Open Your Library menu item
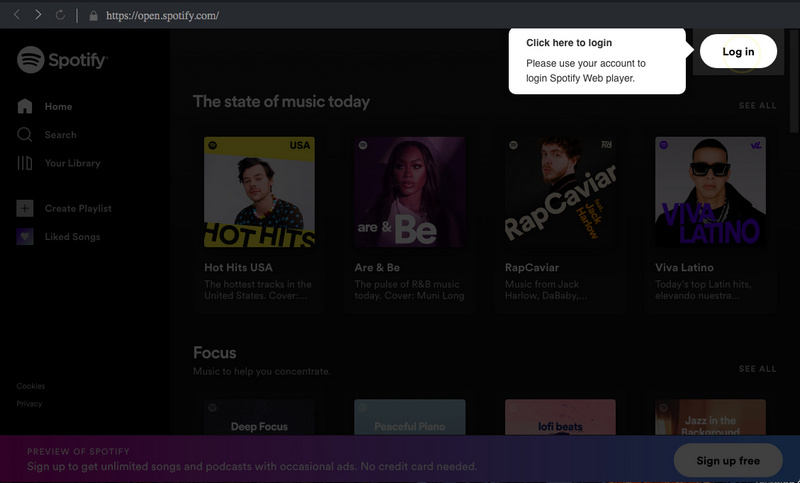Image resolution: width=800 pixels, height=483 pixels. (x=72, y=163)
